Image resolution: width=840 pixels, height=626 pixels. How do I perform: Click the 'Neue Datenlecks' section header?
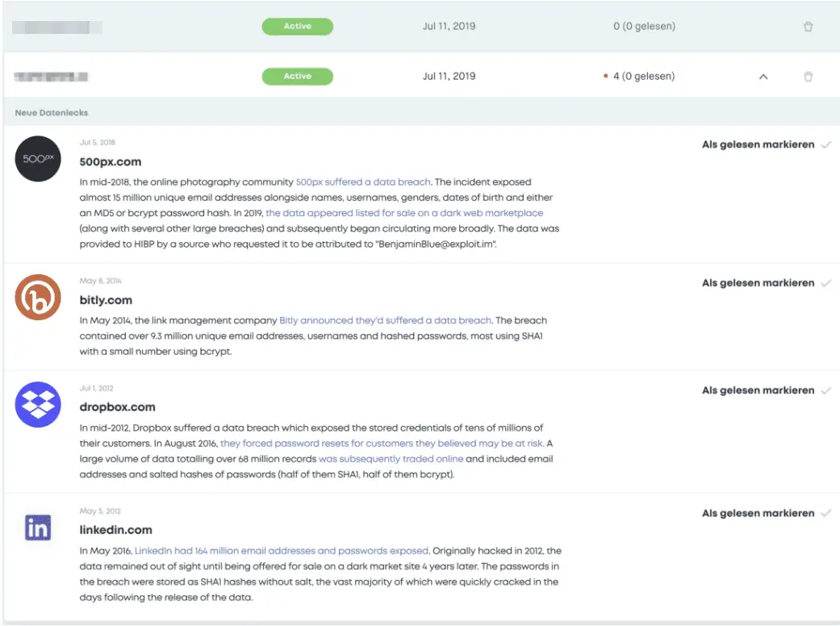(52, 112)
